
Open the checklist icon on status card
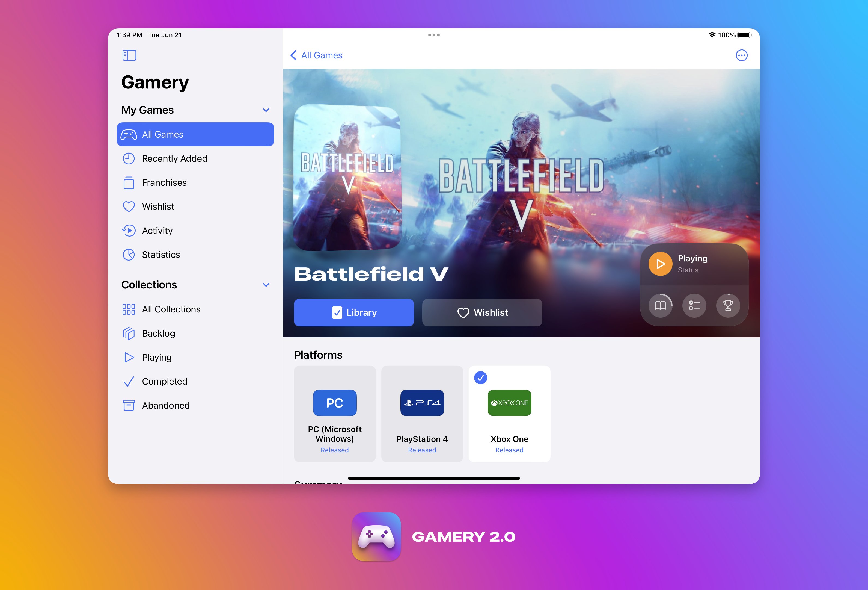click(694, 306)
